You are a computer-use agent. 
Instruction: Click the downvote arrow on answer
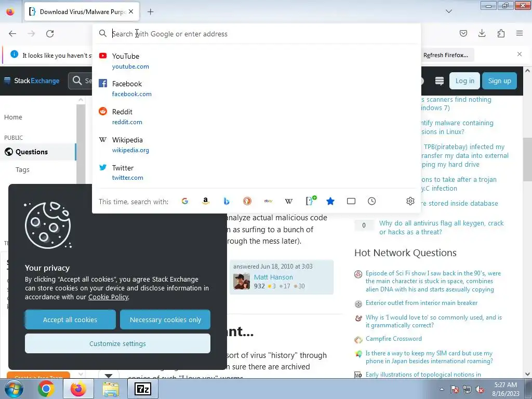coord(109,376)
